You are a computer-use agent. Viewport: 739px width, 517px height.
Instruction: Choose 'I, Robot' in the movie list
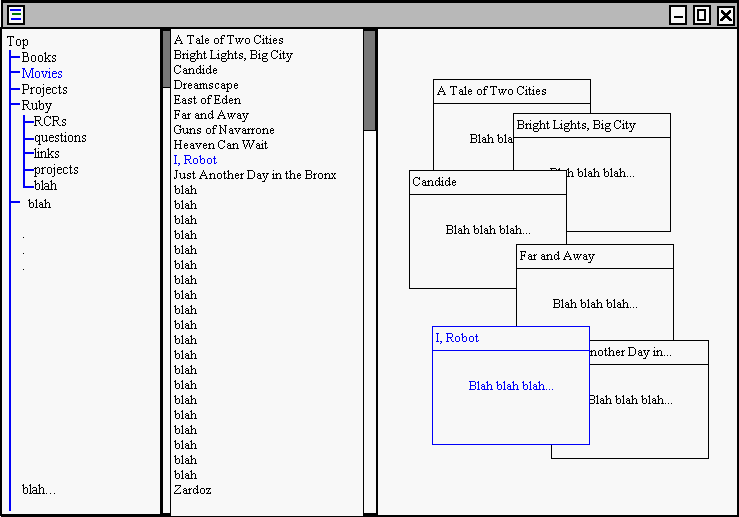point(195,160)
